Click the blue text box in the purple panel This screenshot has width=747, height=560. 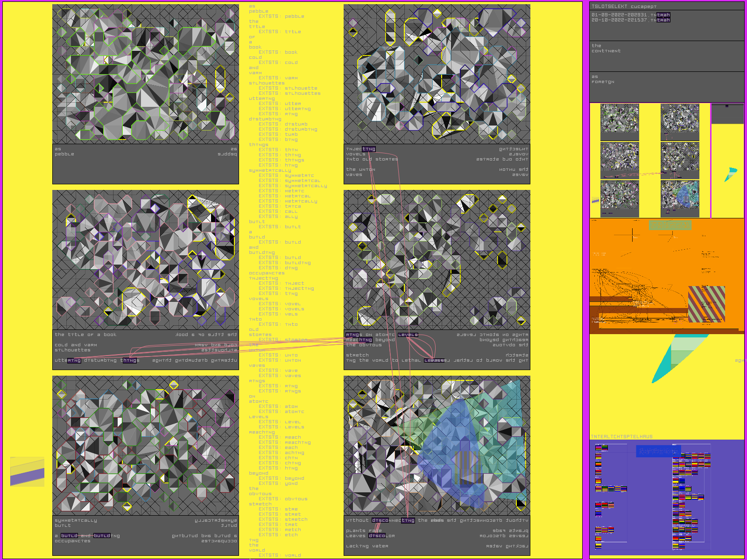(658, 451)
